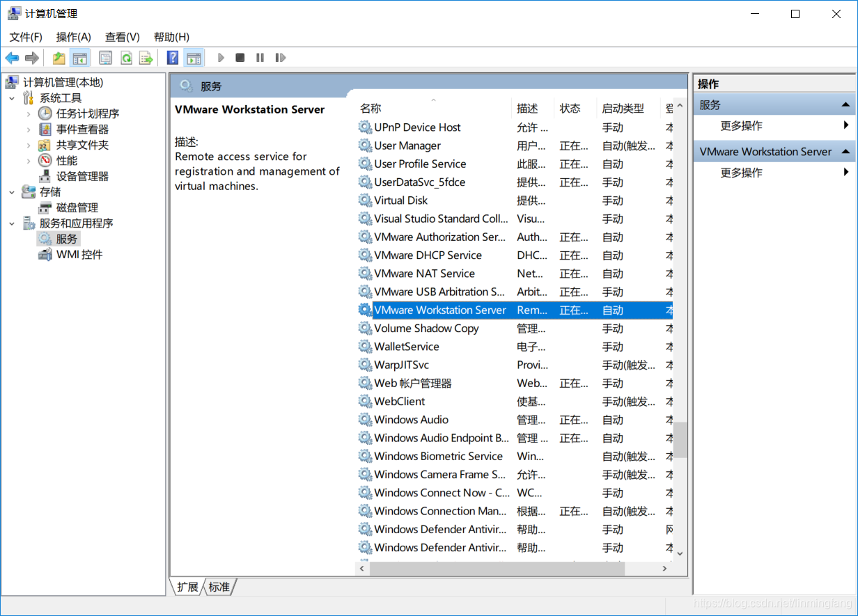Viewport: 858px width, 616px height.
Task: Click gear icon beside WalletService
Action: tap(365, 347)
